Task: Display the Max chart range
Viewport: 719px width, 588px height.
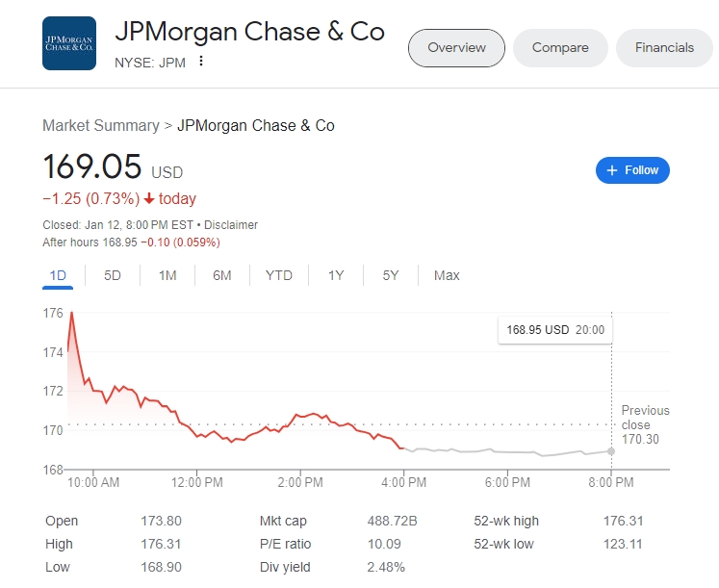Action: [447, 275]
